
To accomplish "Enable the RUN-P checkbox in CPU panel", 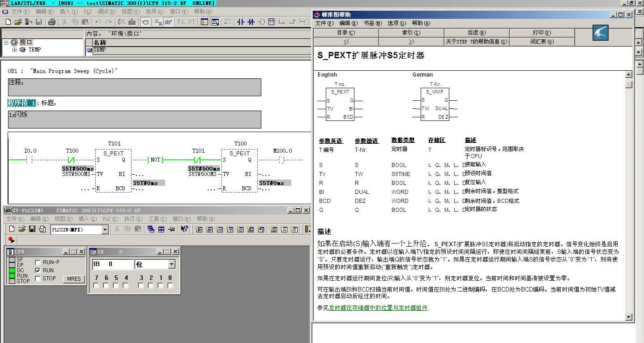I will 38,262.
